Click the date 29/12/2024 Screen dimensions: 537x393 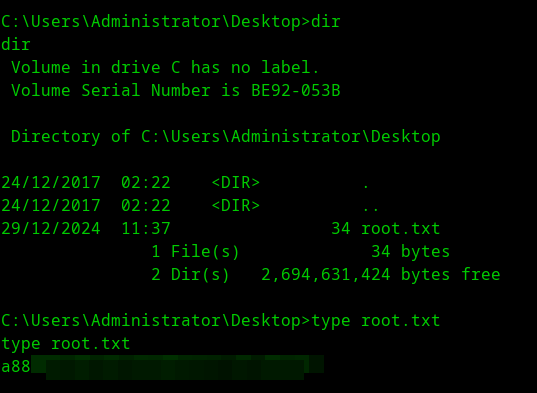(51, 229)
